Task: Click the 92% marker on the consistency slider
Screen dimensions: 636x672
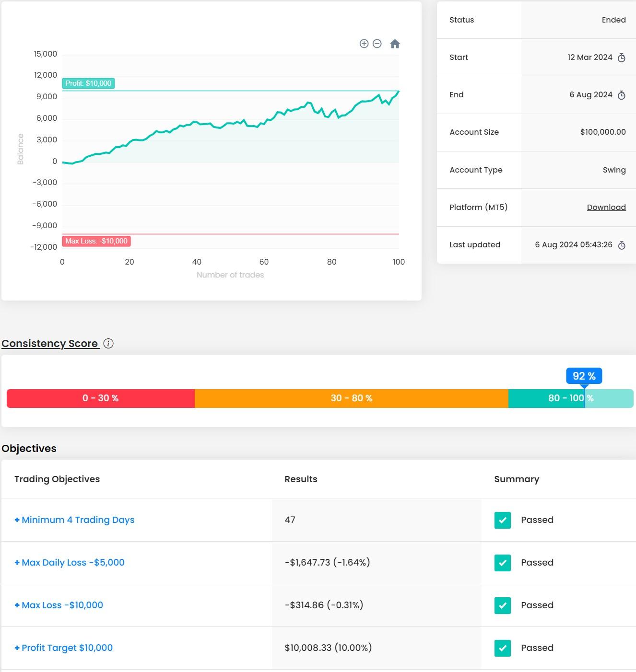Action: tap(584, 376)
